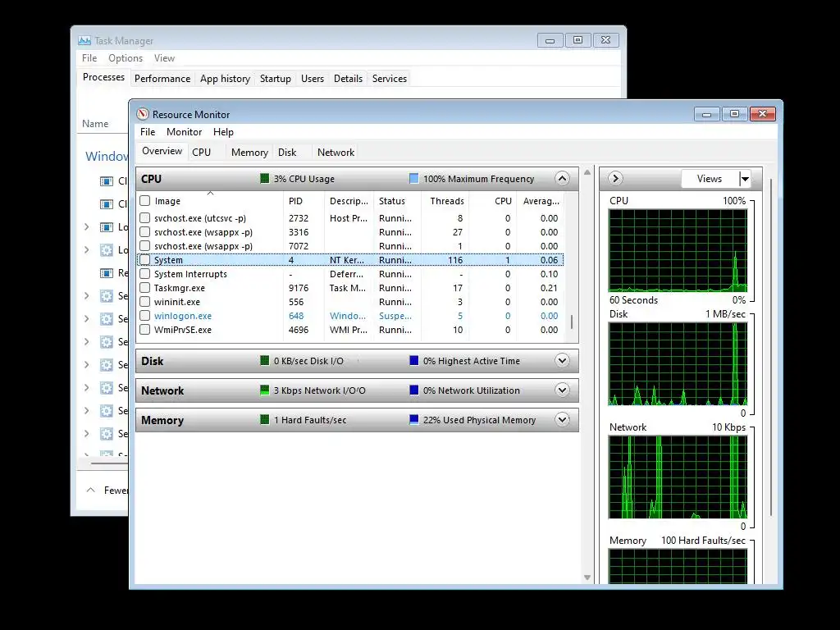Check the System Interrupts checkbox
Image resolution: width=840 pixels, height=630 pixels.
tap(144, 274)
